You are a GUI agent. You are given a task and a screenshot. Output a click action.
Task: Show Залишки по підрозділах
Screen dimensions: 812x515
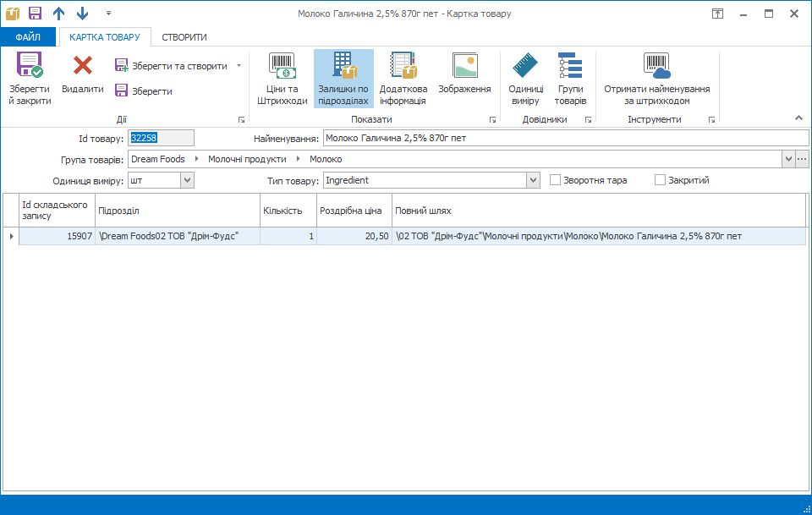pos(343,67)
